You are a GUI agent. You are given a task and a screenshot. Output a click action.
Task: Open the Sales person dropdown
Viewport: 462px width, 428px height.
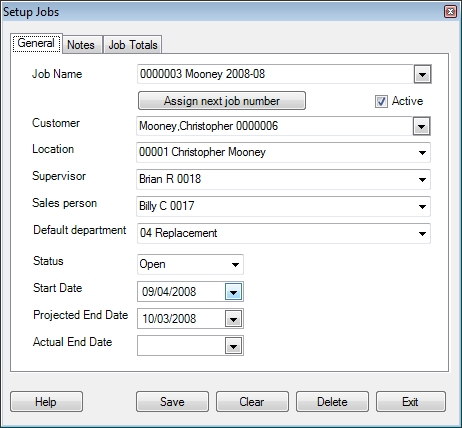click(422, 206)
